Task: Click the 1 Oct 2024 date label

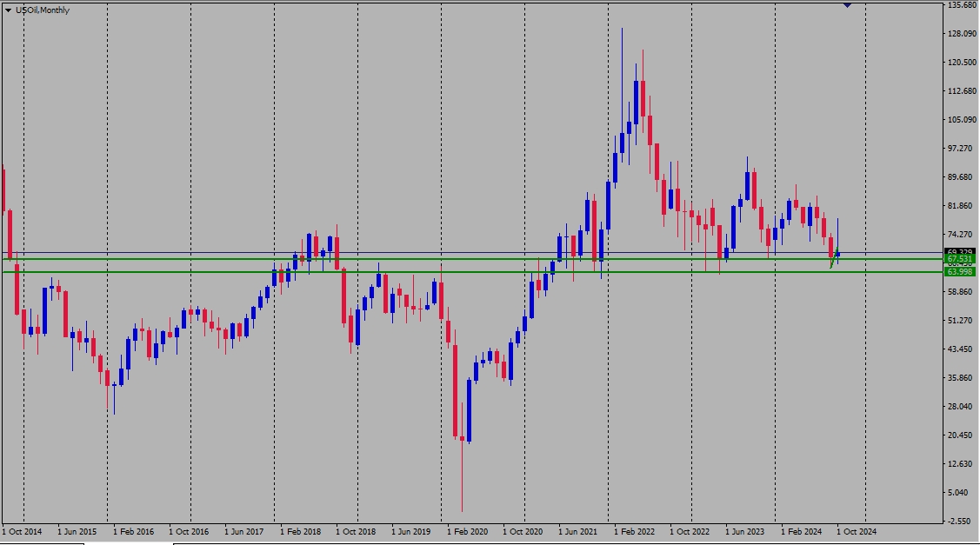Action: tap(857, 532)
